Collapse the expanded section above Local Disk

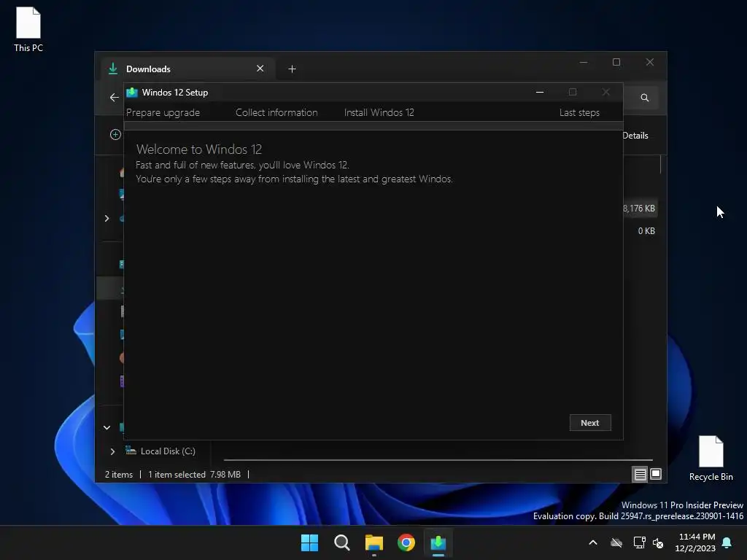(x=107, y=427)
